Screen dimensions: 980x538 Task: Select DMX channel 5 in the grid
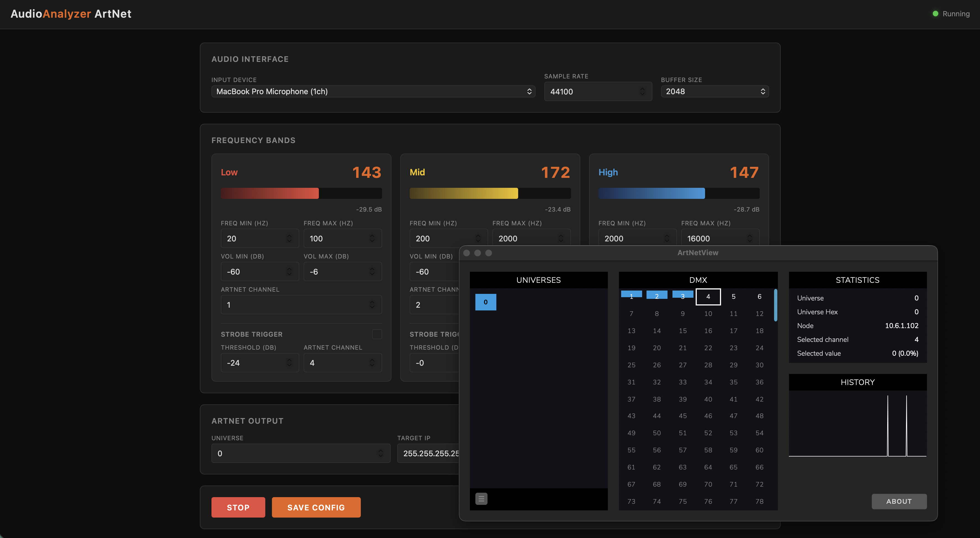[x=733, y=297]
